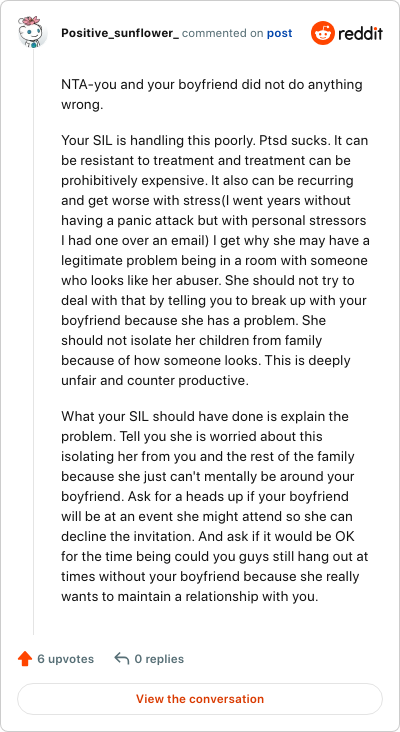Open the "0 replies" label
400x732 pixels.
click(x=159, y=659)
